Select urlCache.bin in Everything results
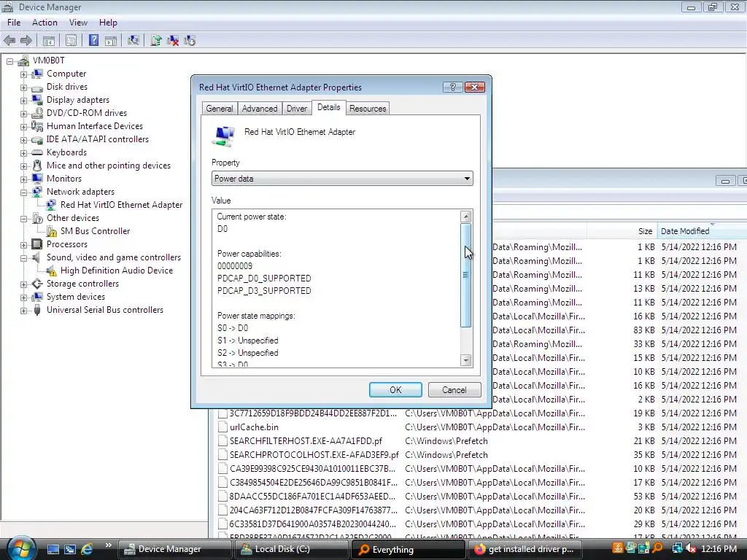 click(x=254, y=427)
